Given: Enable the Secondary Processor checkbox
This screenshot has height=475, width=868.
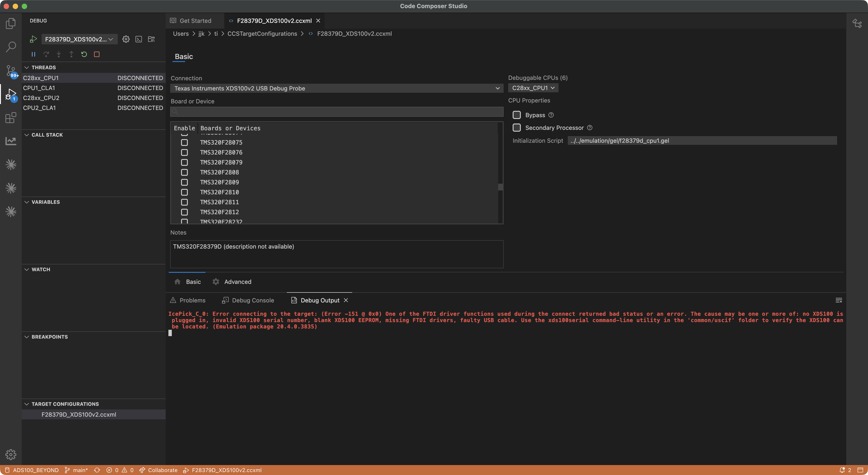Looking at the screenshot, I should (x=517, y=128).
